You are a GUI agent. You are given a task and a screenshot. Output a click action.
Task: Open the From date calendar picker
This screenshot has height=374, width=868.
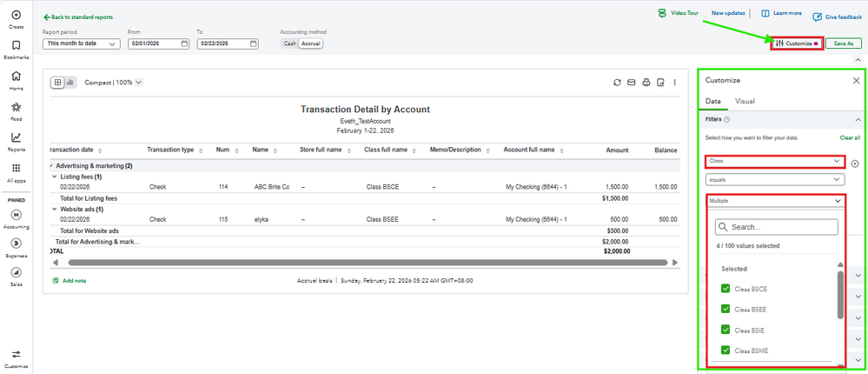[184, 43]
